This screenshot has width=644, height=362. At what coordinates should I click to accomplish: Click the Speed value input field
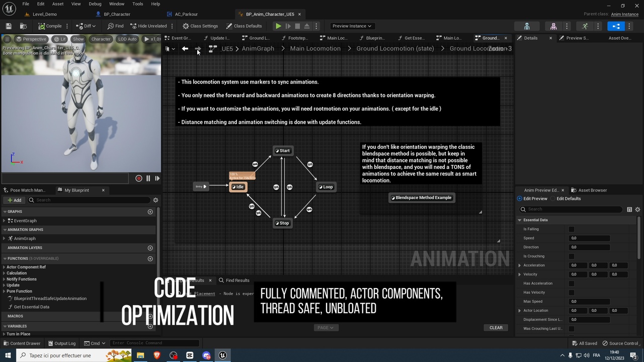[589, 238]
